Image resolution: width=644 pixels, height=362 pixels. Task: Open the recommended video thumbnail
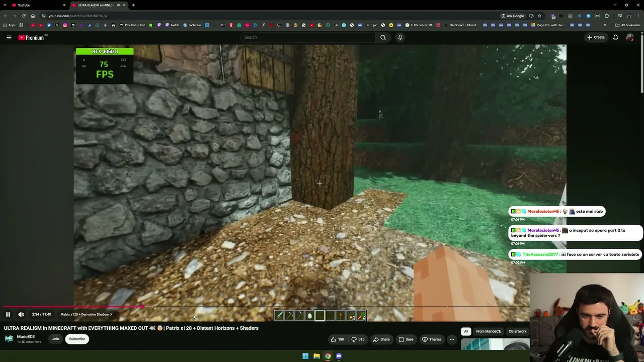tap(495, 344)
